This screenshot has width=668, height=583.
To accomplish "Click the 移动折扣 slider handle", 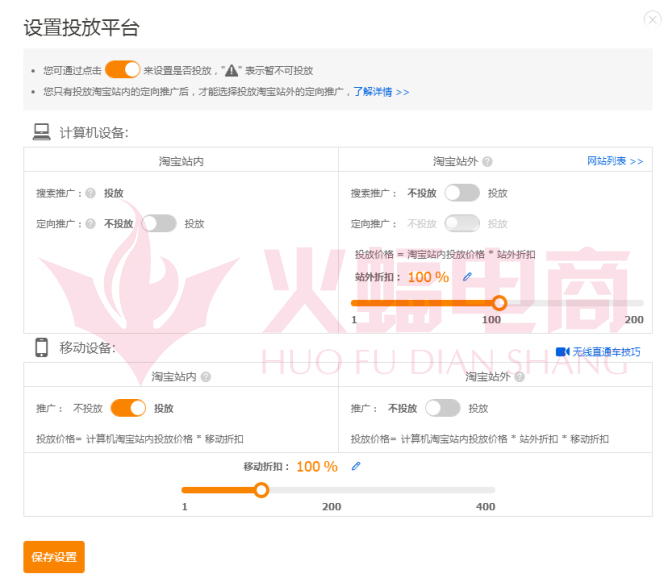I will click(262, 490).
